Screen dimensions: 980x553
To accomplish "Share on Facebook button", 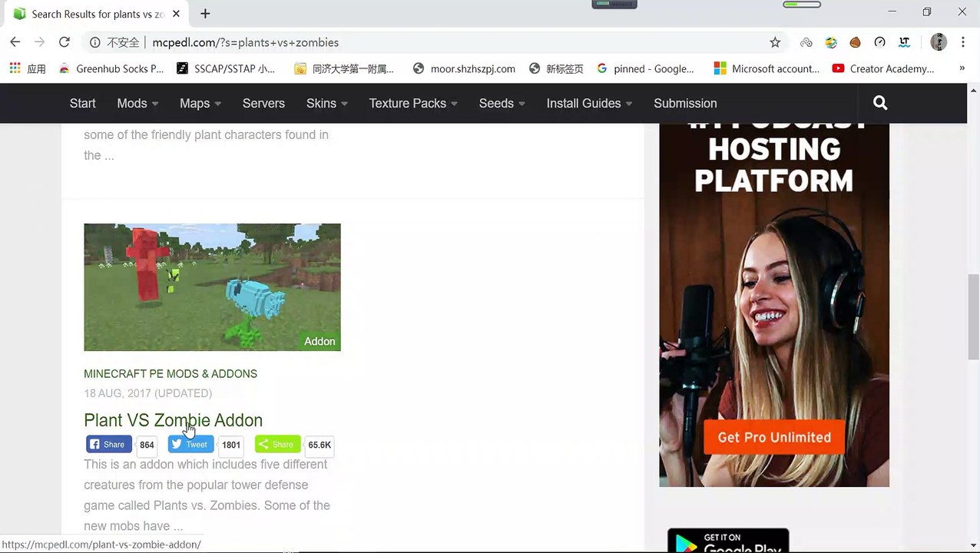I will pos(108,444).
